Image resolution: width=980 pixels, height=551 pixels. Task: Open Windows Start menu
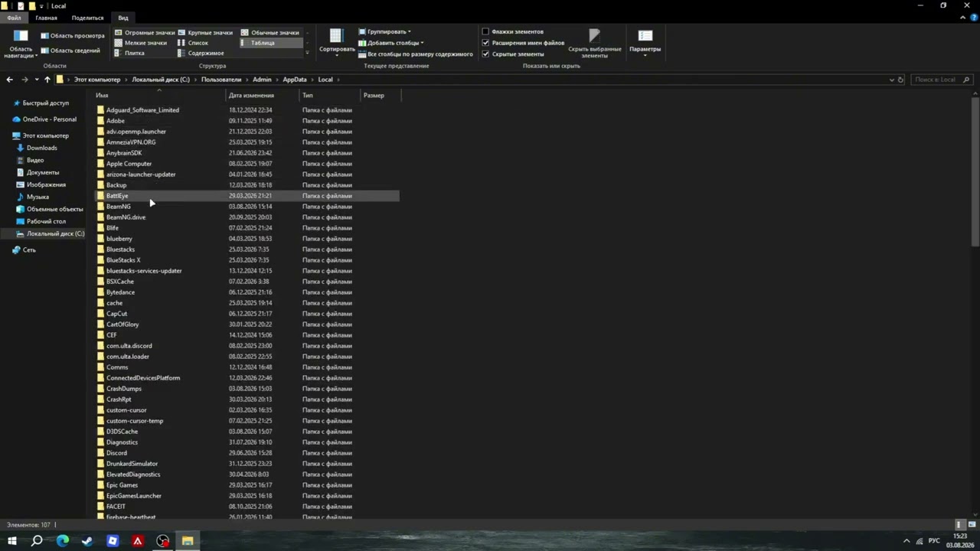coord(12,541)
